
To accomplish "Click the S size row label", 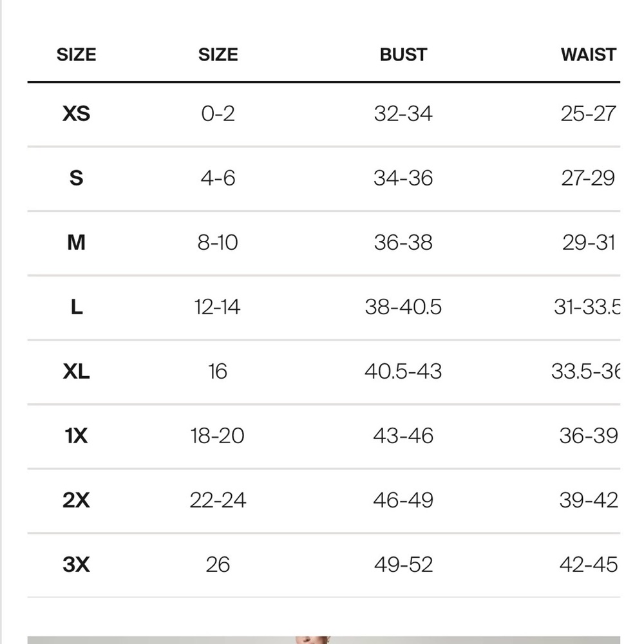I will [76, 178].
